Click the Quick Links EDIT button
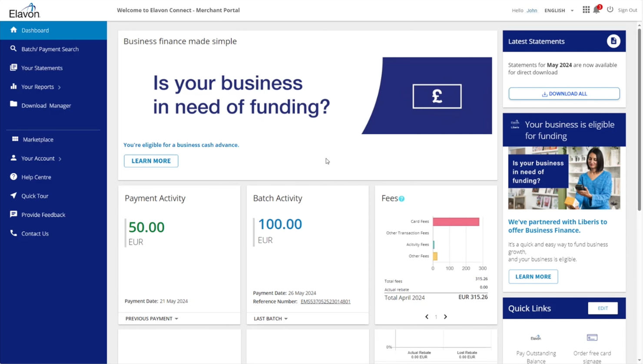The width and height of the screenshot is (643, 364). click(x=603, y=308)
